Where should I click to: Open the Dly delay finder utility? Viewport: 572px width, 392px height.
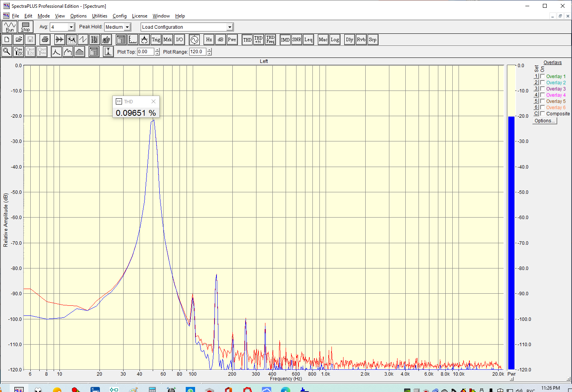pyautogui.click(x=349, y=40)
